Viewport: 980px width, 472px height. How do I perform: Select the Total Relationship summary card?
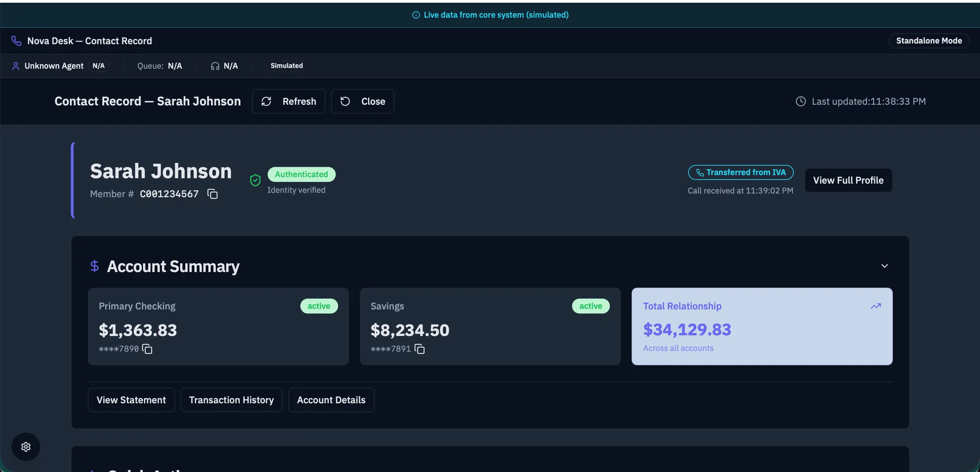coord(762,326)
